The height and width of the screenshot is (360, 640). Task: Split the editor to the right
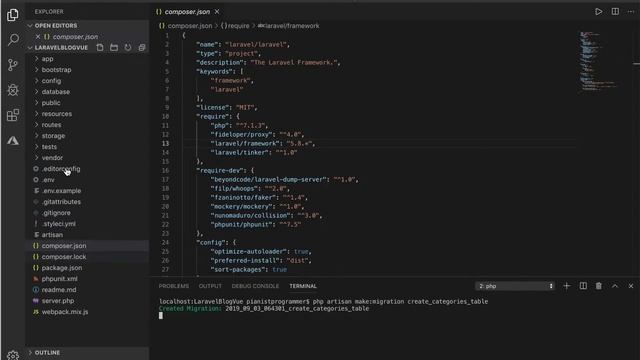click(615, 11)
